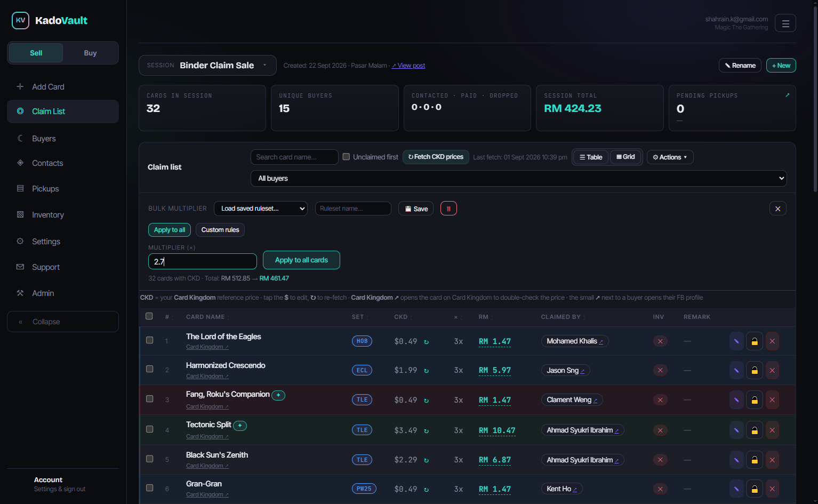This screenshot has width=818, height=504.
Task: Tick the checkbox for Tectonic Split
Action: point(150,429)
